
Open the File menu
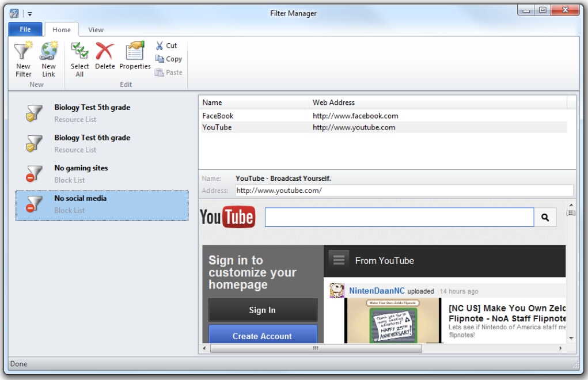pos(25,29)
